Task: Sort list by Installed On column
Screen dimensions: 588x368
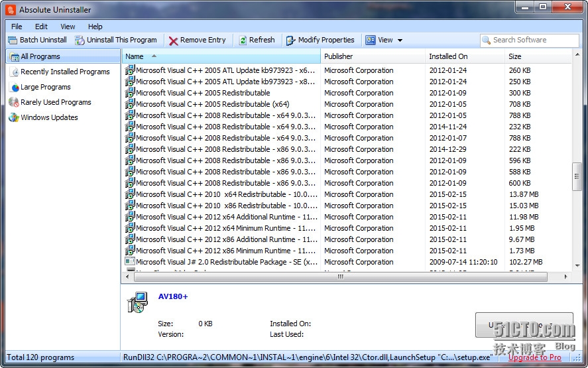Action: (x=465, y=56)
